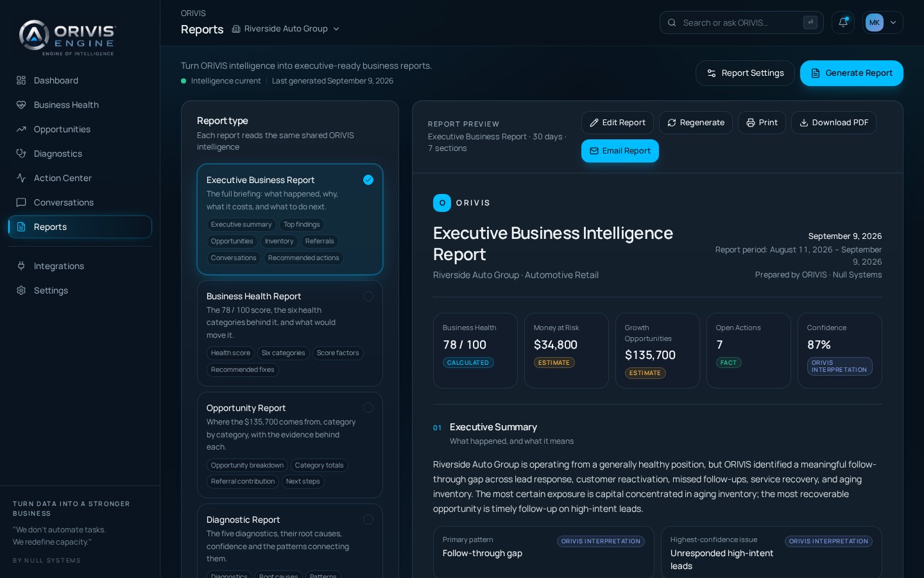Click the MK user avatar
The image size is (924, 578).
pos(874,22)
